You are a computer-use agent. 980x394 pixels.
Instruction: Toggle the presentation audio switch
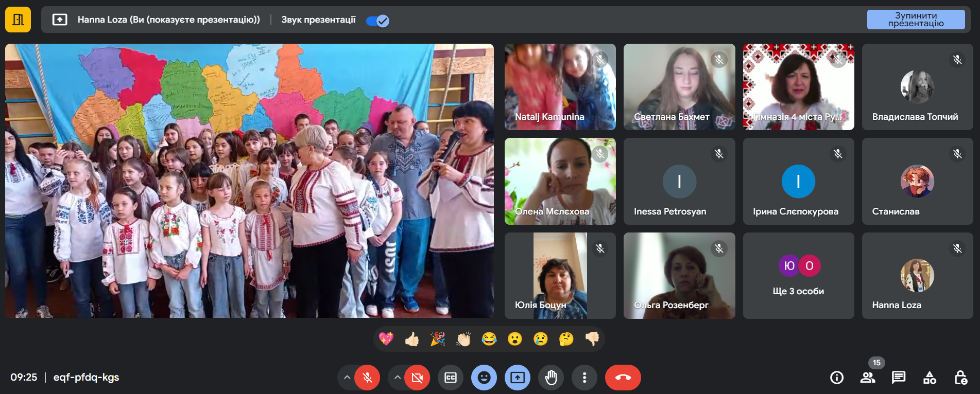click(377, 21)
